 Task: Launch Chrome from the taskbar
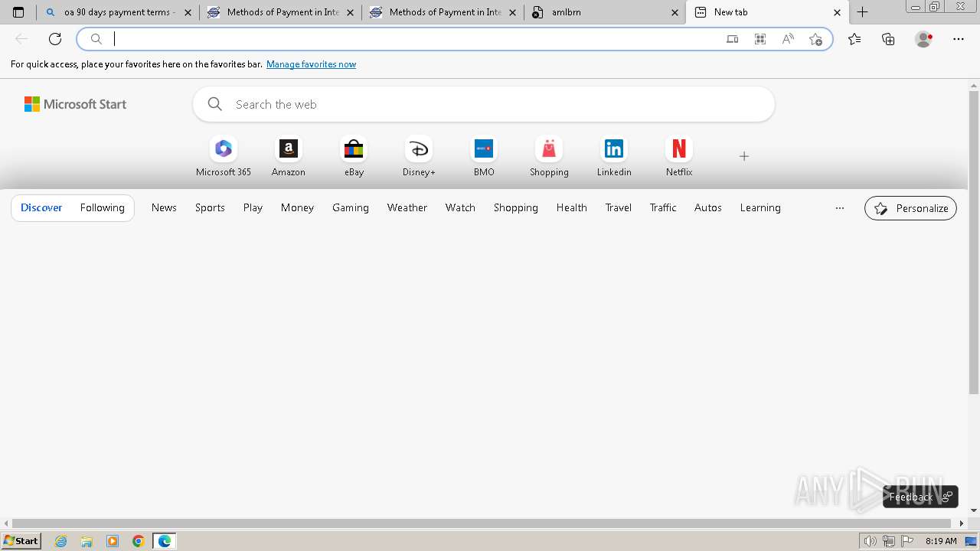coord(139,541)
